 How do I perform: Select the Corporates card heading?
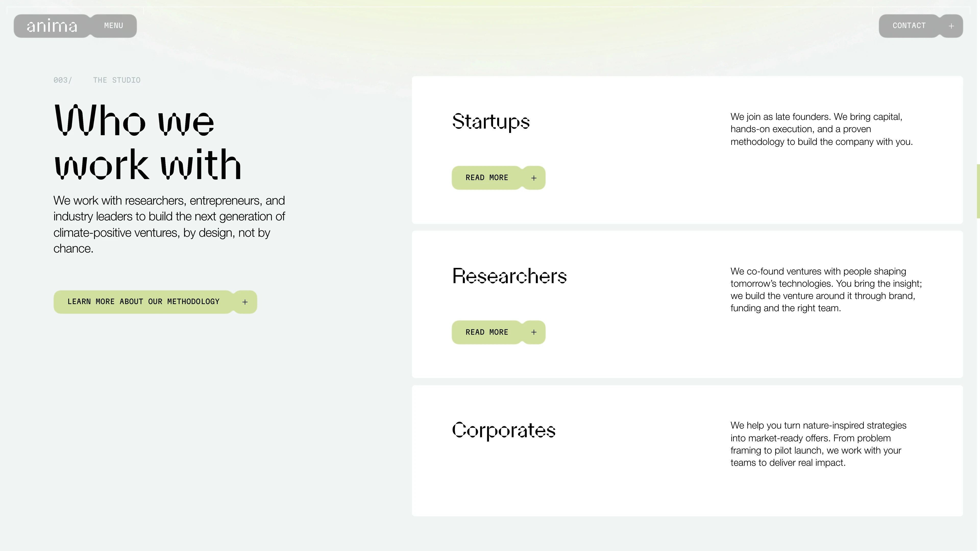(504, 430)
